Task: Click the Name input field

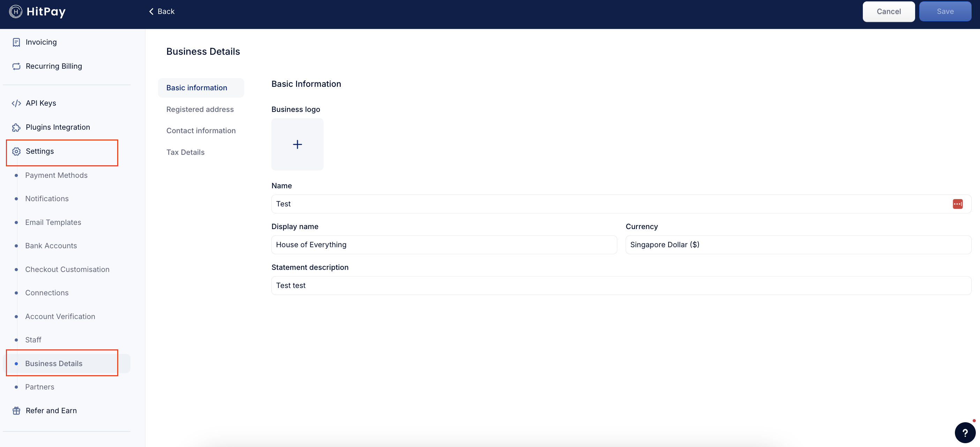Action: pyautogui.click(x=621, y=204)
